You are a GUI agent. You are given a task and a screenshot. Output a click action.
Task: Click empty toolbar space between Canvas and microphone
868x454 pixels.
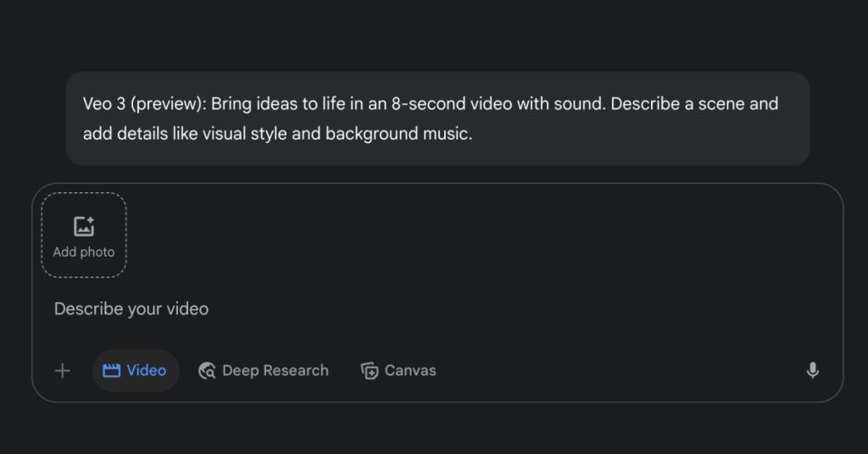619,370
